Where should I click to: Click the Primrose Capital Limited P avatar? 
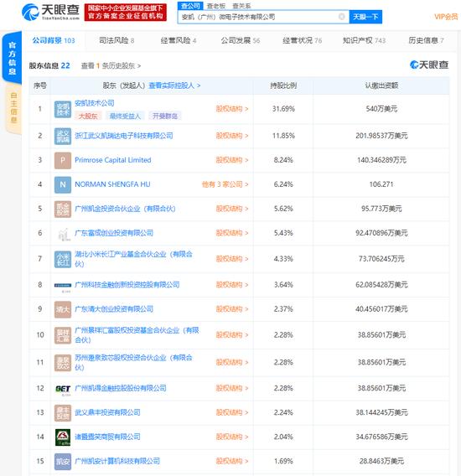63,160
